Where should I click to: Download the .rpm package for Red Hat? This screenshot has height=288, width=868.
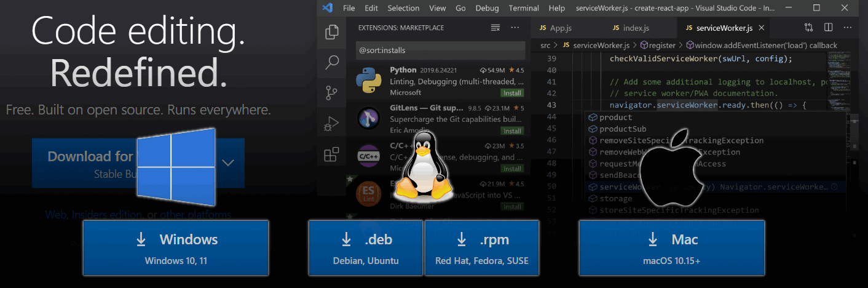(482, 248)
